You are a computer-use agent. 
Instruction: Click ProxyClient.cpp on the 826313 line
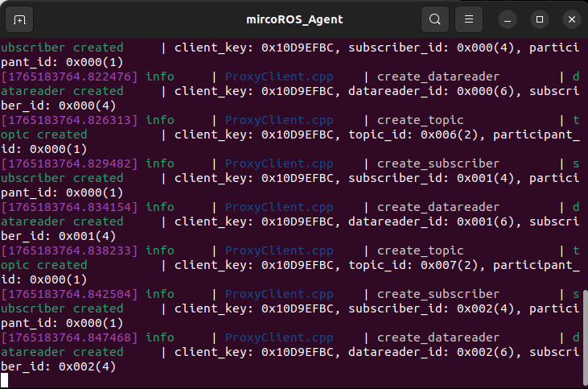[279, 121]
